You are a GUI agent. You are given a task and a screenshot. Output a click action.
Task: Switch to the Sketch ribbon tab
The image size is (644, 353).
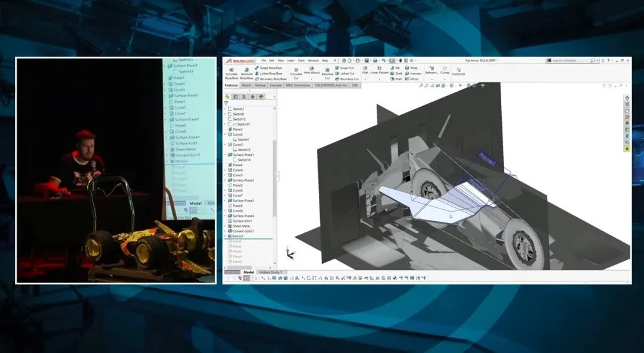[247, 85]
